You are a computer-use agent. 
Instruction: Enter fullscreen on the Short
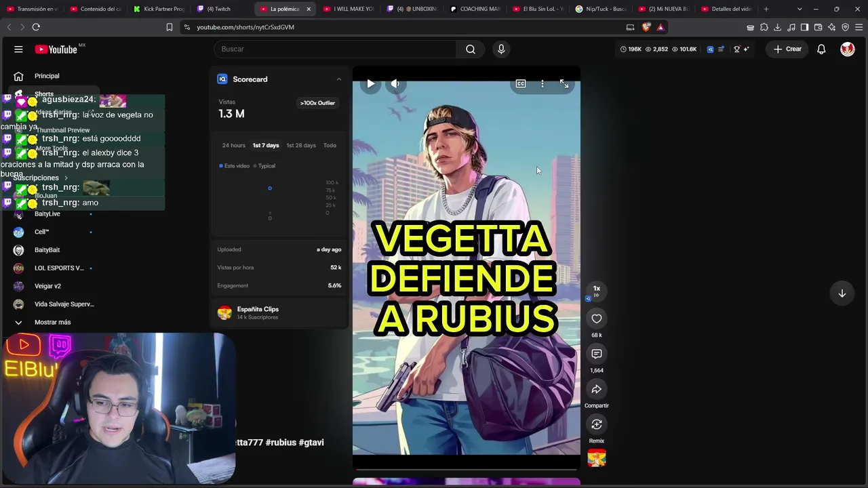(x=564, y=83)
